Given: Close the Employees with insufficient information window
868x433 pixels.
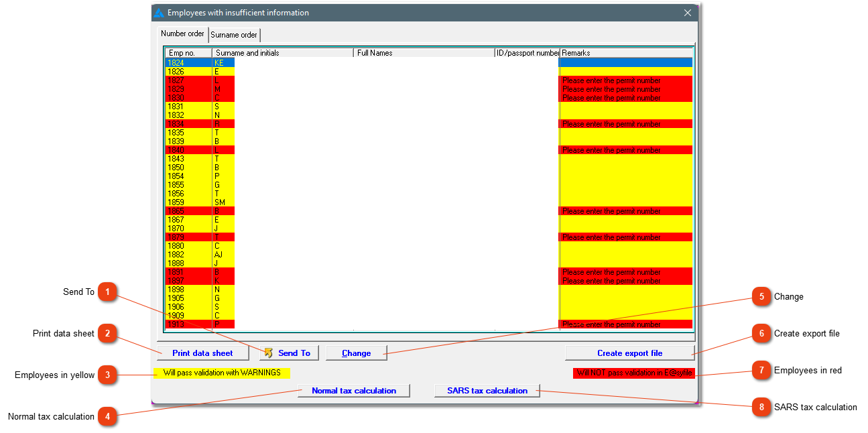Looking at the screenshot, I should [x=687, y=13].
